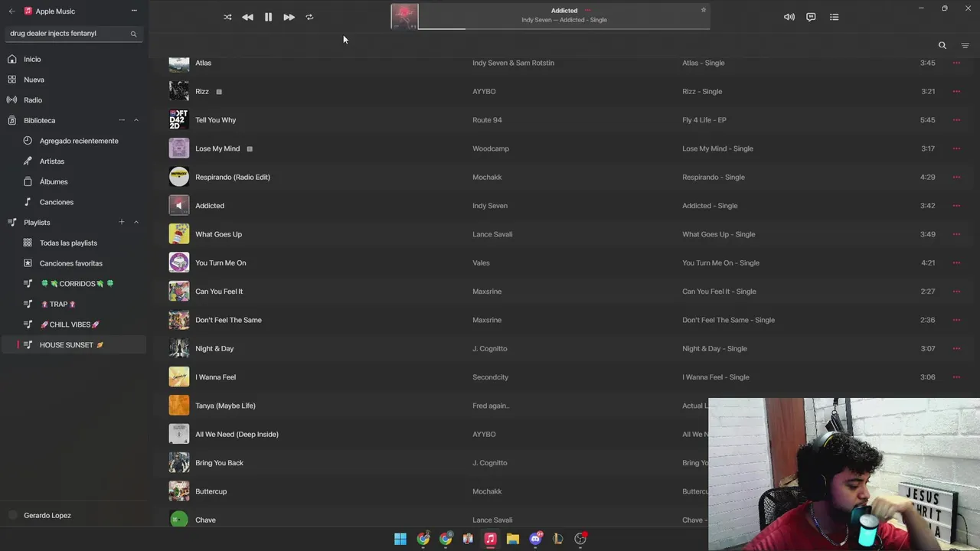
Task: Toggle repeat mode
Action: click(309, 17)
